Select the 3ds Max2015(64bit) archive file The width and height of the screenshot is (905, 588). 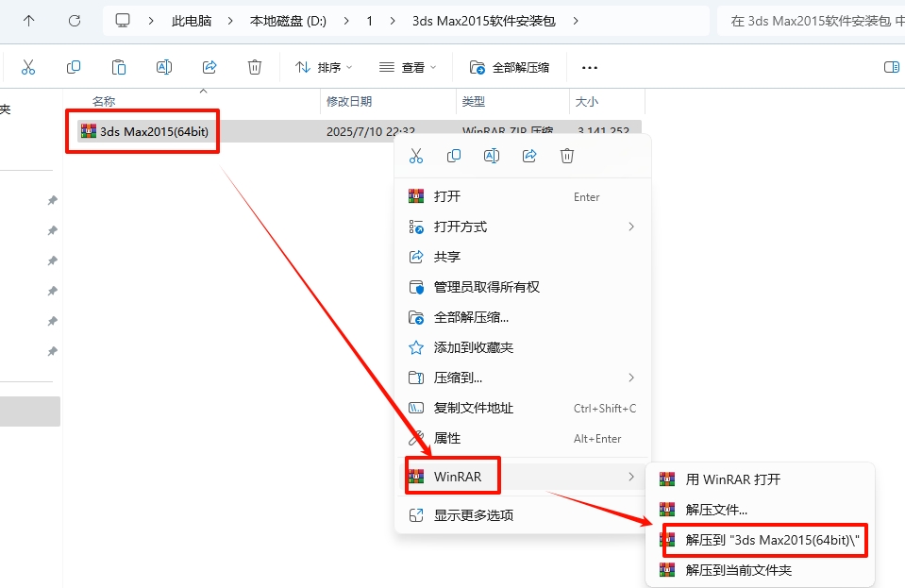[x=153, y=131]
